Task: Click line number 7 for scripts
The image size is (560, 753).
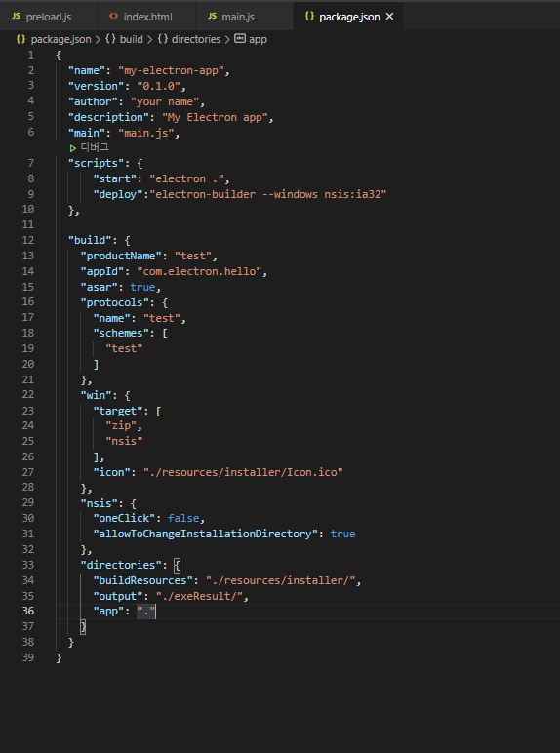Action: click(31, 163)
